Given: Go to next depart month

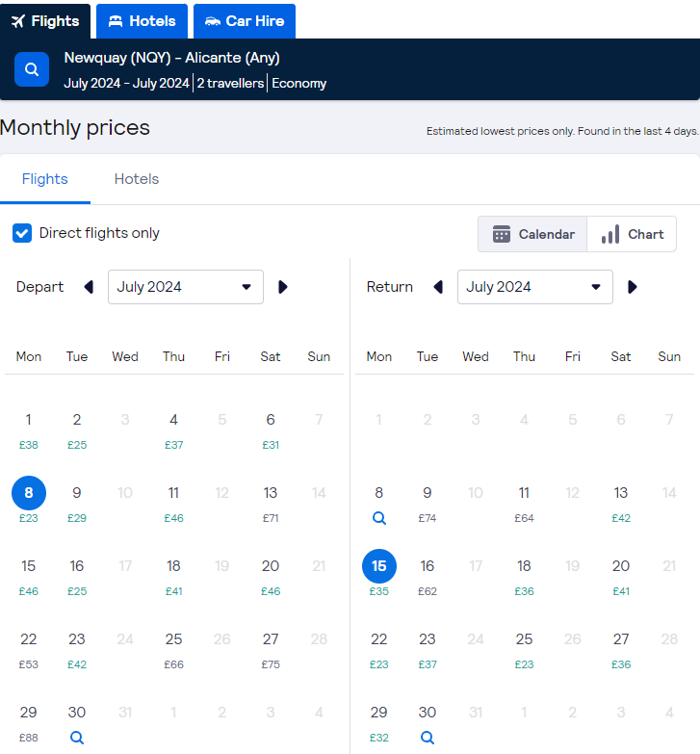Looking at the screenshot, I should [x=283, y=287].
